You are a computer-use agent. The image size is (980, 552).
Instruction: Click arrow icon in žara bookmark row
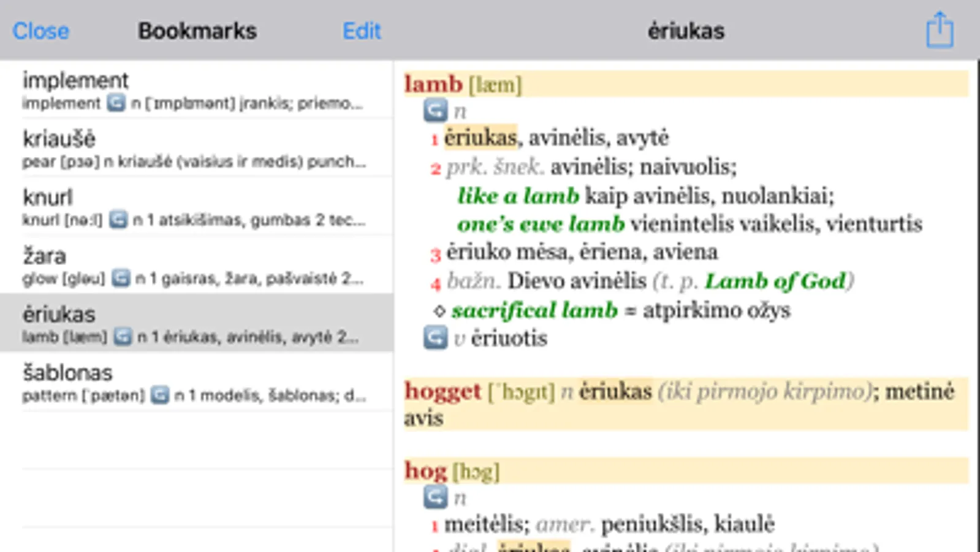pos(121,278)
